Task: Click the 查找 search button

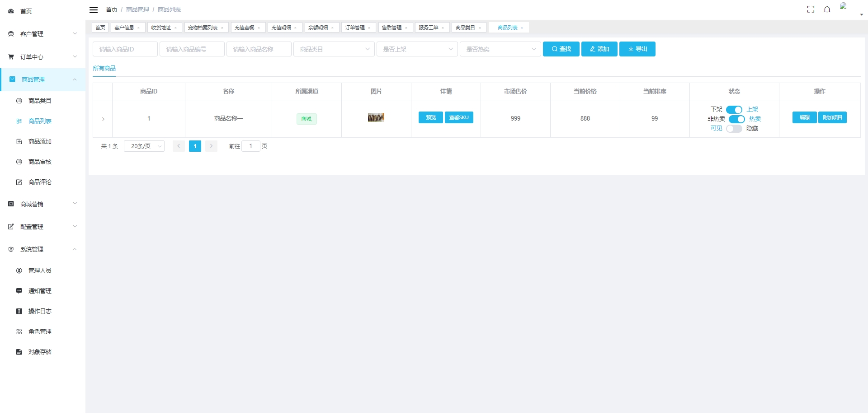Action: coord(561,49)
